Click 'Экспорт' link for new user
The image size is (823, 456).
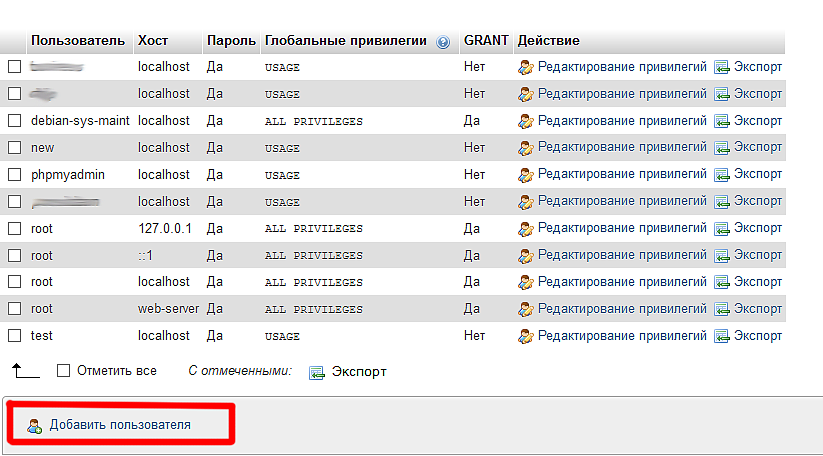[758, 148]
